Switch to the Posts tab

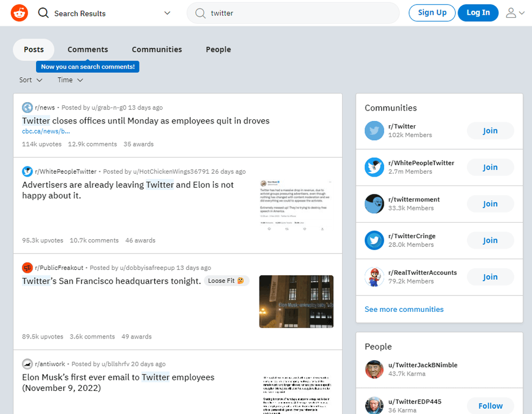34,50
